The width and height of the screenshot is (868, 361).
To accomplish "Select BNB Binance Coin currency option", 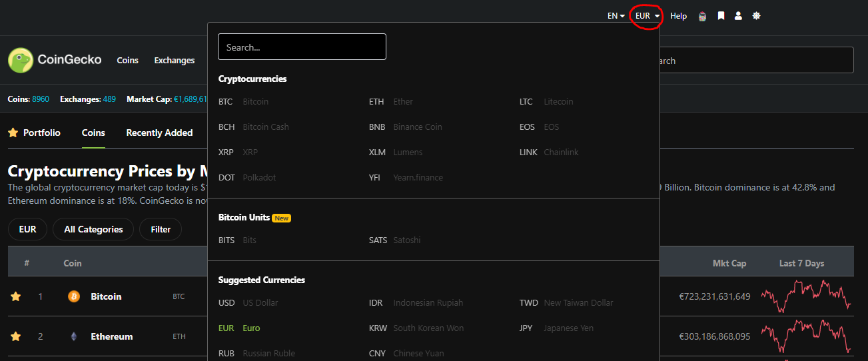I will pos(406,127).
